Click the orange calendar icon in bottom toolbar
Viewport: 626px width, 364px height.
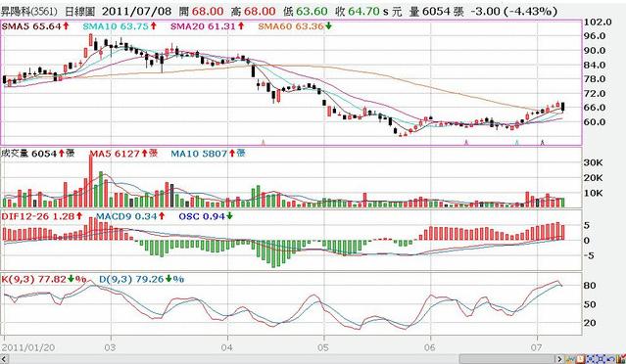point(581,359)
